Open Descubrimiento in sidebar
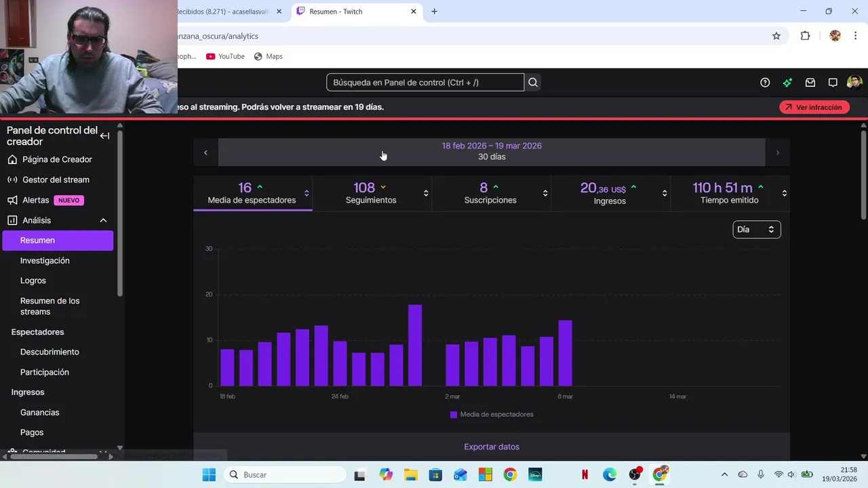 tap(50, 352)
